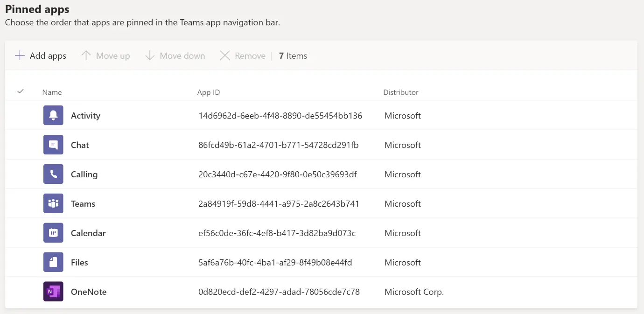This screenshot has width=644, height=314.
Task: Select the Teams app name
Action: [x=83, y=204]
